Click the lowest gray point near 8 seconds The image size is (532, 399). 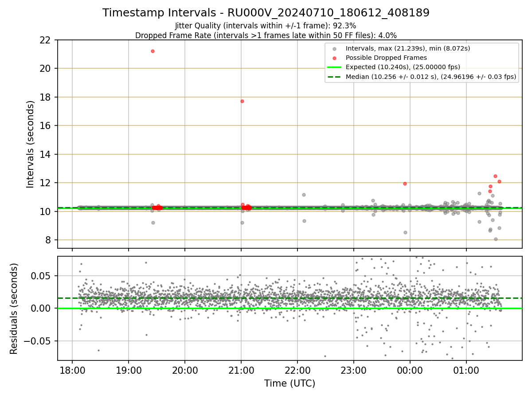point(496,239)
